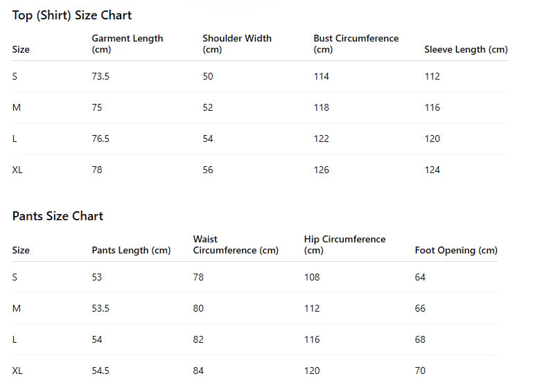Select the 70 foot opening value
The image size is (542, 392).
point(420,371)
